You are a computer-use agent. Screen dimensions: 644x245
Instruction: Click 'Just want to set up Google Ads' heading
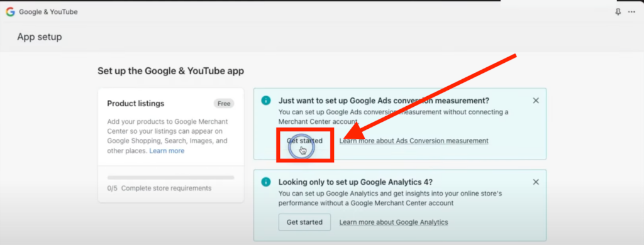[x=384, y=101]
